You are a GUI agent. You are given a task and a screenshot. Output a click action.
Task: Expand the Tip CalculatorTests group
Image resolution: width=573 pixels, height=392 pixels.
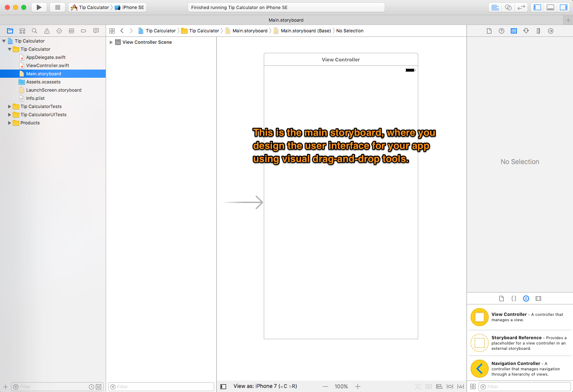coord(9,106)
